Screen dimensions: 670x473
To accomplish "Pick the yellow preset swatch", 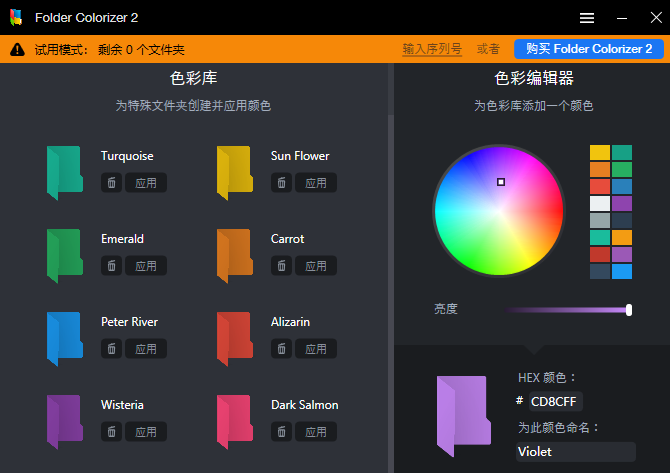I will 599,153.
